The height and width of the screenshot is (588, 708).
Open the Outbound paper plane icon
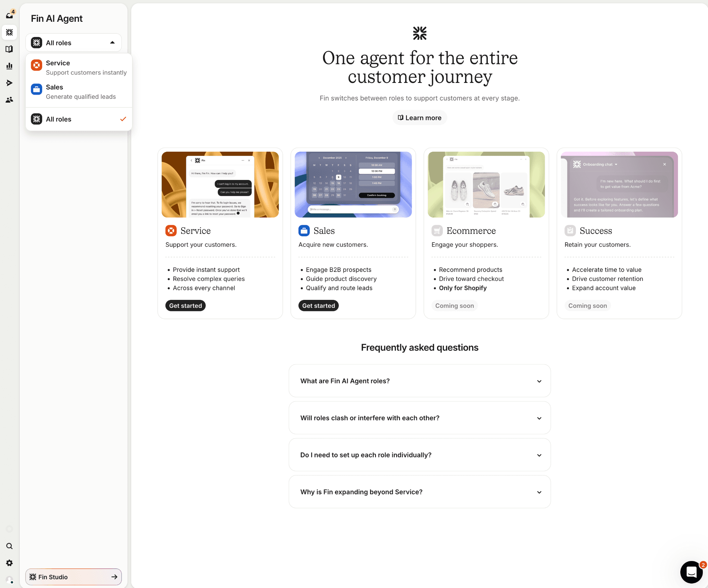tap(9, 83)
